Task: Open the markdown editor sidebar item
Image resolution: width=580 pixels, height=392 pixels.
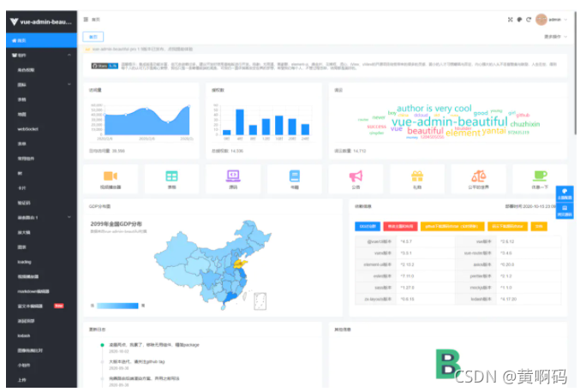Action: (41, 291)
